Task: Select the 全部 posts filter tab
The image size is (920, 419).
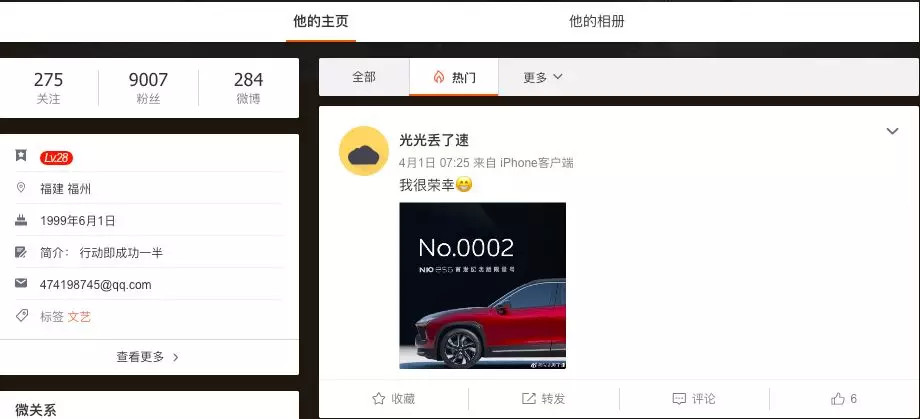Action: (x=364, y=77)
